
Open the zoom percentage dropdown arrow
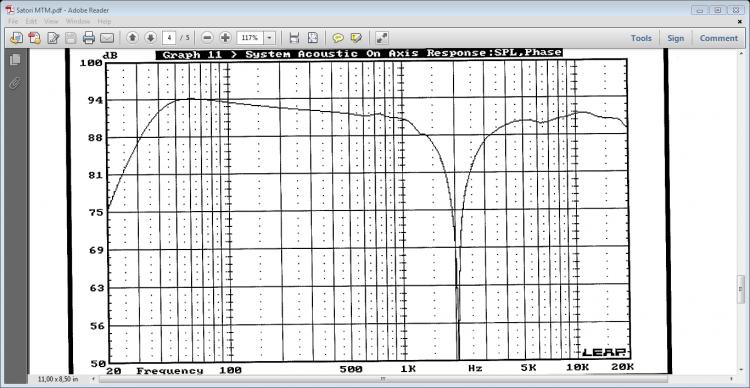click(270, 37)
